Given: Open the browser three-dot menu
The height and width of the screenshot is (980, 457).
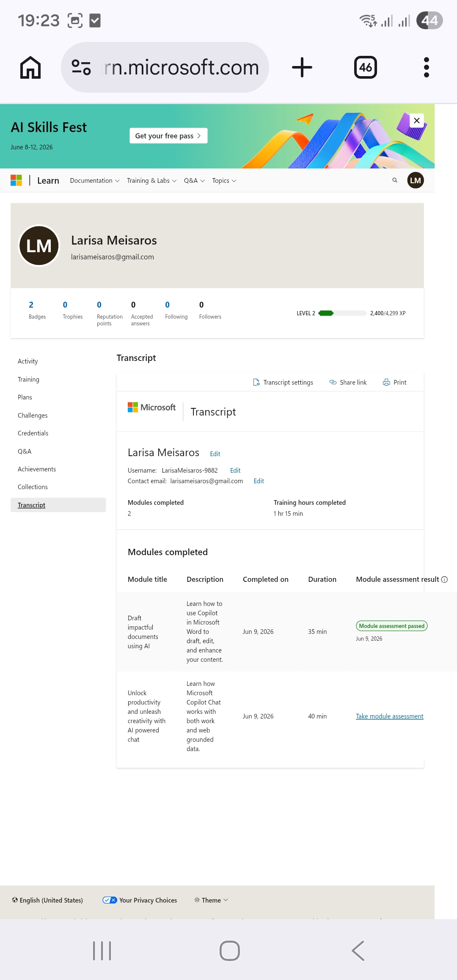Looking at the screenshot, I should pos(427,67).
